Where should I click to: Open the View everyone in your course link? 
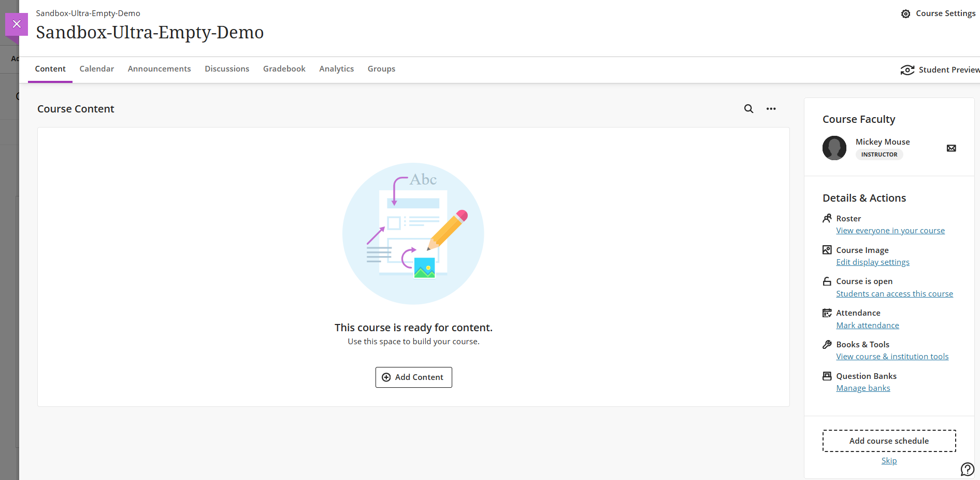pos(890,231)
